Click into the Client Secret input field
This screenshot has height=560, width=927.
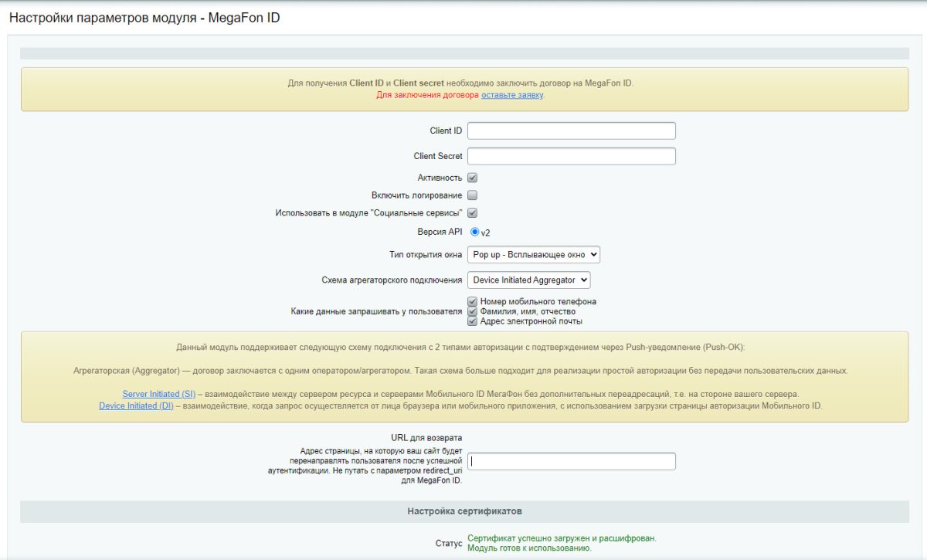[571, 155]
